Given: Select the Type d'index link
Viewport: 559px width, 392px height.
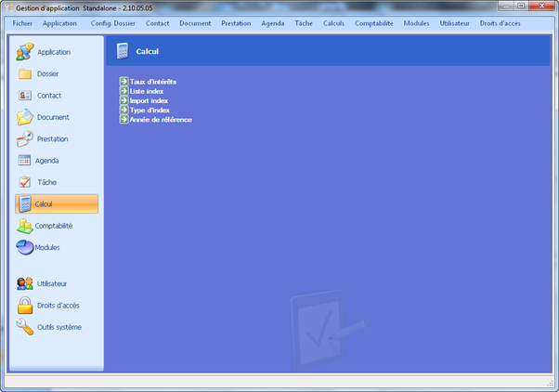Looking at the screenshot, I should coord(149,110).
